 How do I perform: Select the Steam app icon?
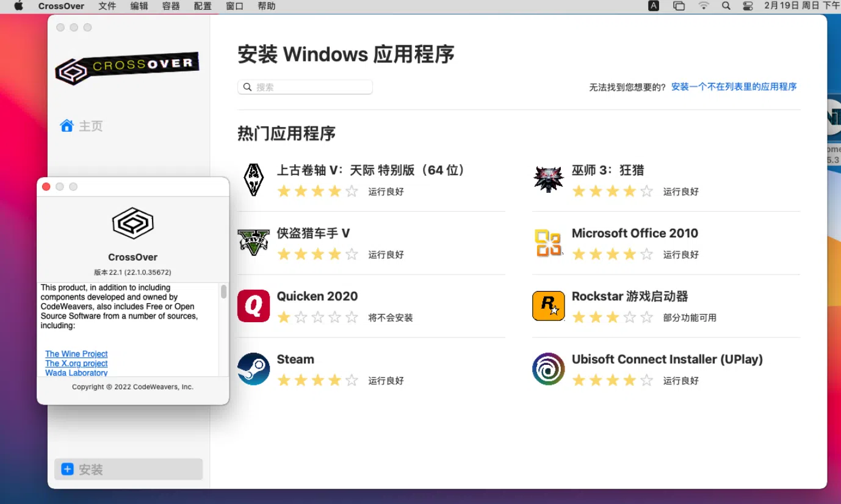click(253, 369)
